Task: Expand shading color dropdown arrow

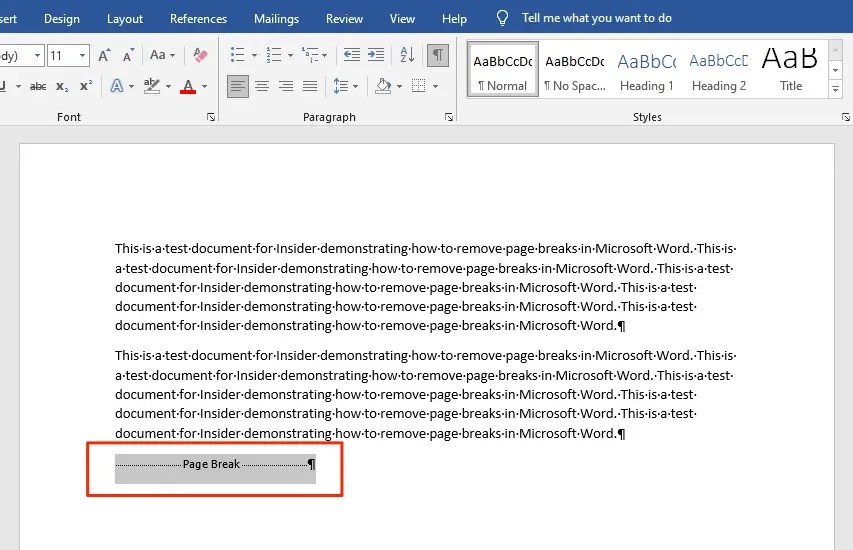Action: tap(399, 86)
